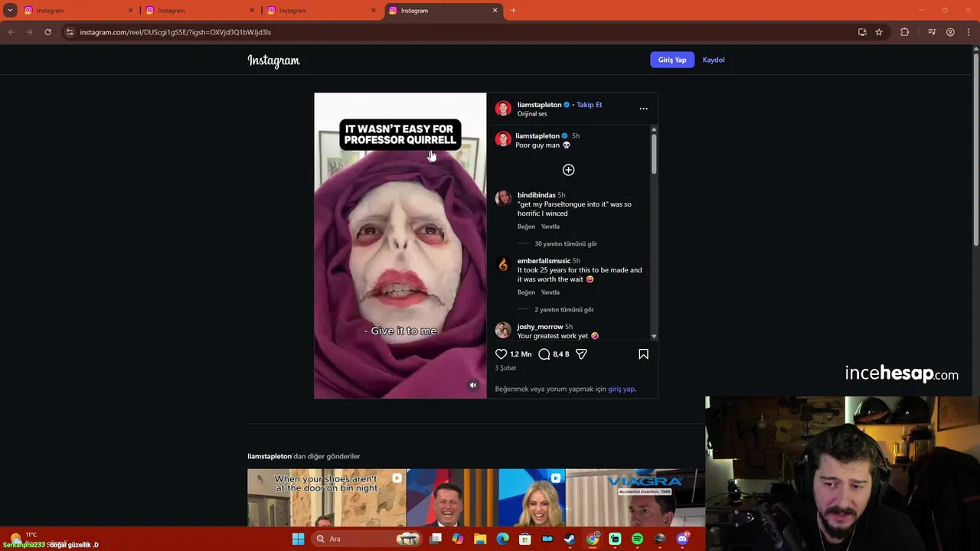Screen dimensions: 980x551
Task: Open bindibindas username link
Action: click(536, 195)
